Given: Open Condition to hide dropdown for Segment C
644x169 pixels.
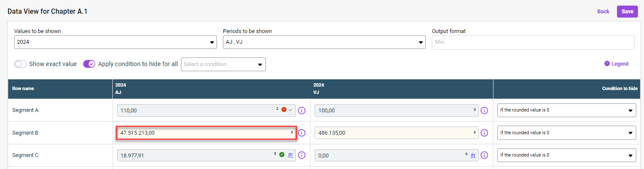Looking at the screenshot, I should (567, 155).
